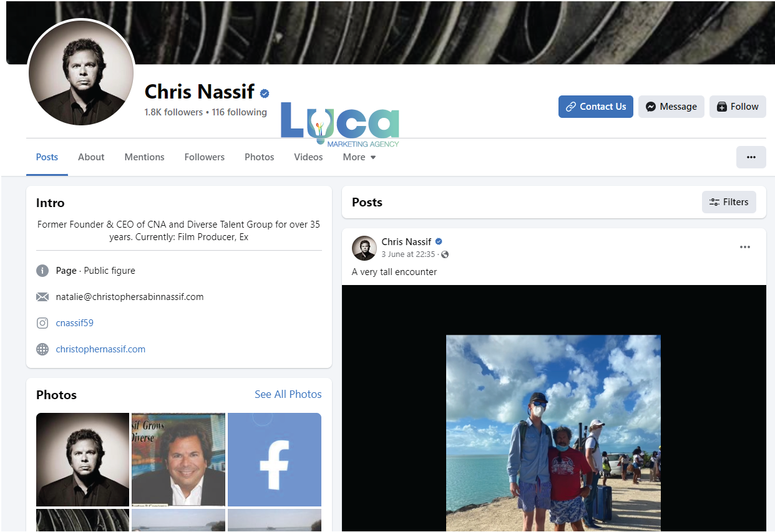The image size is (775, 532).
Task: Click Chris Nassif name on the post
Action: [406, 241]
